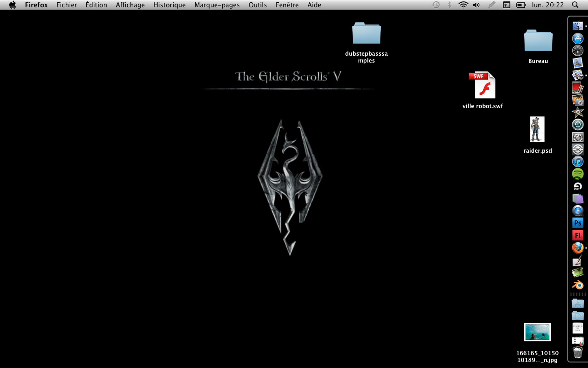Launch Ableton Live from the Dock
Image resolution: width=588 pixels, height=368 pixels.
point(577,186)
